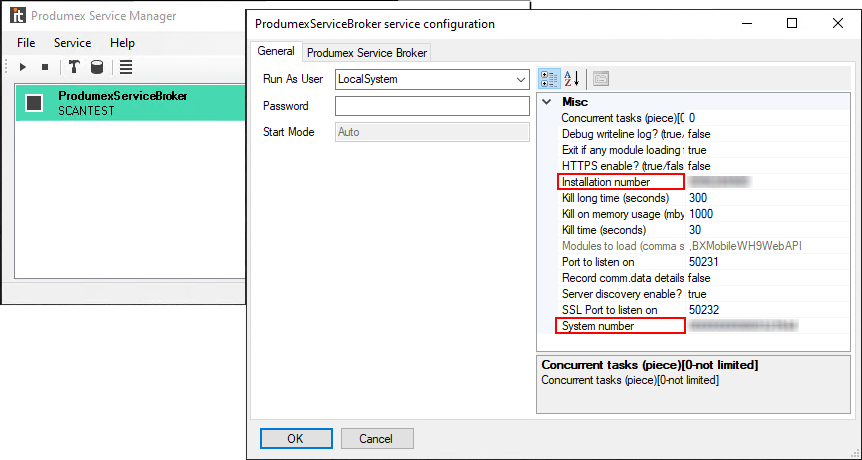
Task: Click the Stop service square icon
Action: coord(45,67)
